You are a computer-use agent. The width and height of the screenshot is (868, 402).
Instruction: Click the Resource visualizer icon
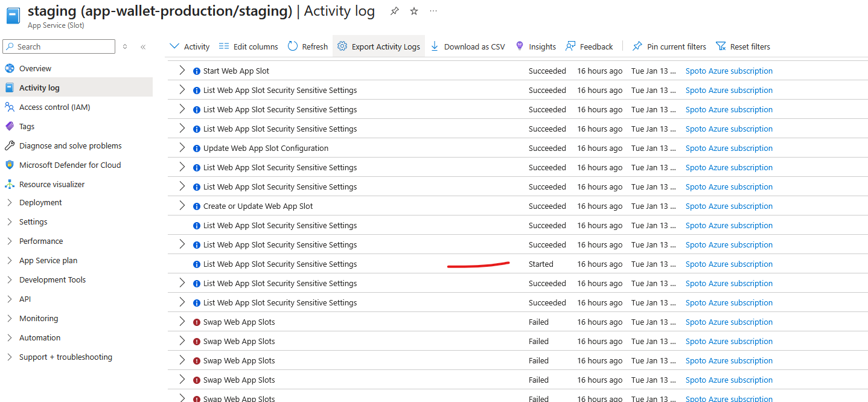coord(9,184)
